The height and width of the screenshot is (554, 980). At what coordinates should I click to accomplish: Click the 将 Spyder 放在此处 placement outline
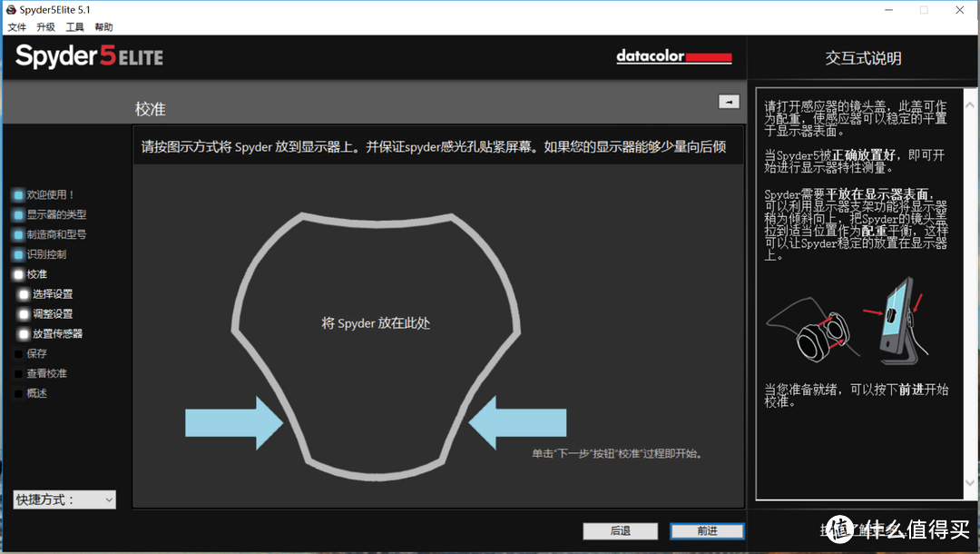click(x=376, y=346)
